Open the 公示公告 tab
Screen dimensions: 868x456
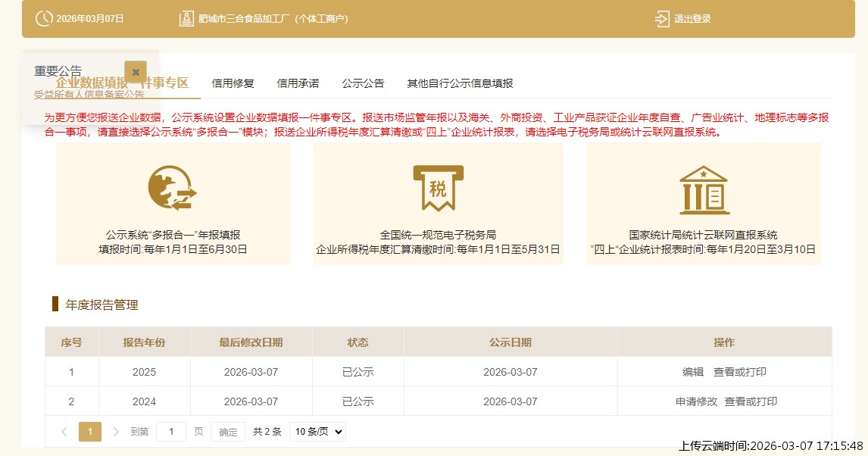point(363,83)
